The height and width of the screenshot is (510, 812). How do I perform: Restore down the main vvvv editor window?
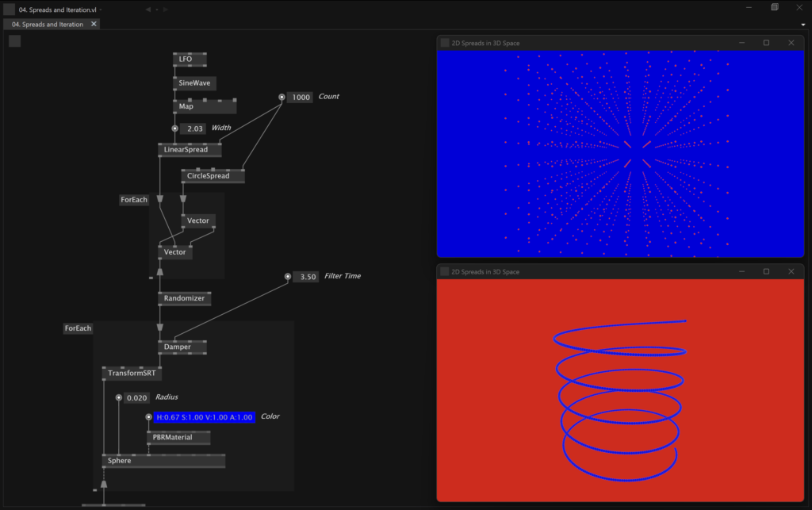click(x=774, y=7)
